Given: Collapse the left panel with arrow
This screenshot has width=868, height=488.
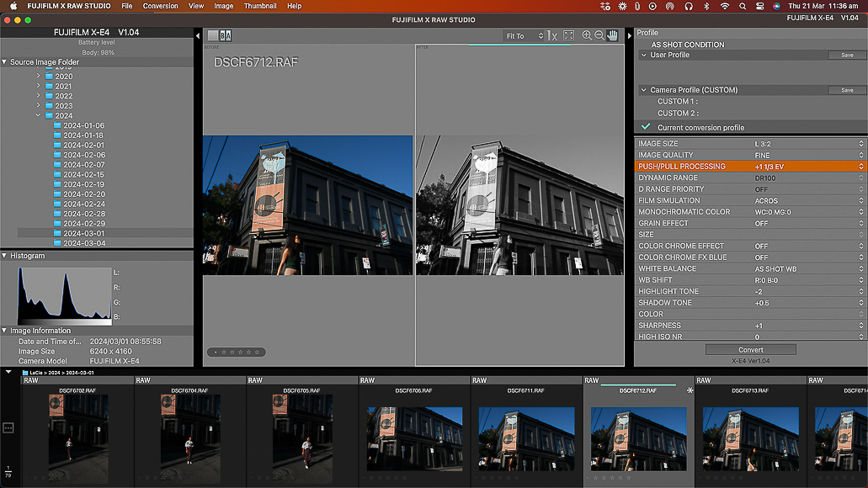Looking at the screenshot, I should (x=198, y=36).
